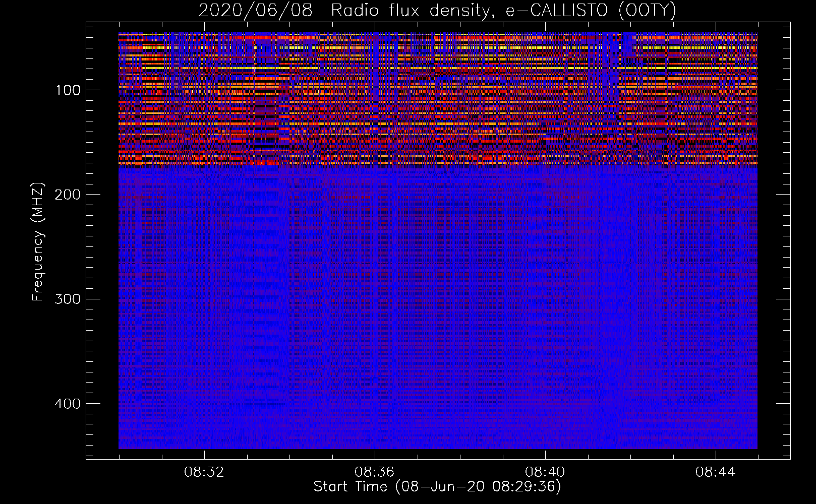Screen dimensions: 816x504
Task: Click the 'Frequency (MHZ)' y-axis label
Action: pyautogui.click(x=38, y=242)
